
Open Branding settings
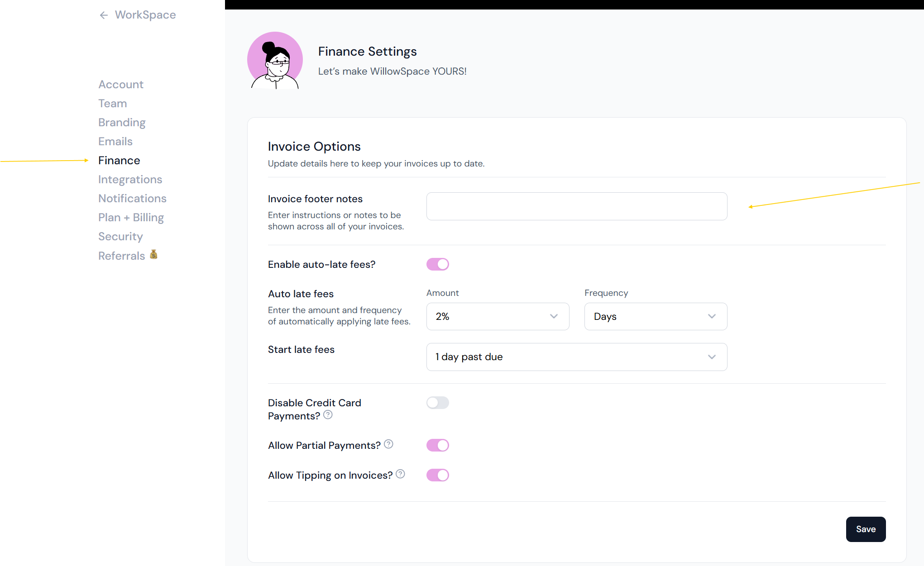point(122,123)
